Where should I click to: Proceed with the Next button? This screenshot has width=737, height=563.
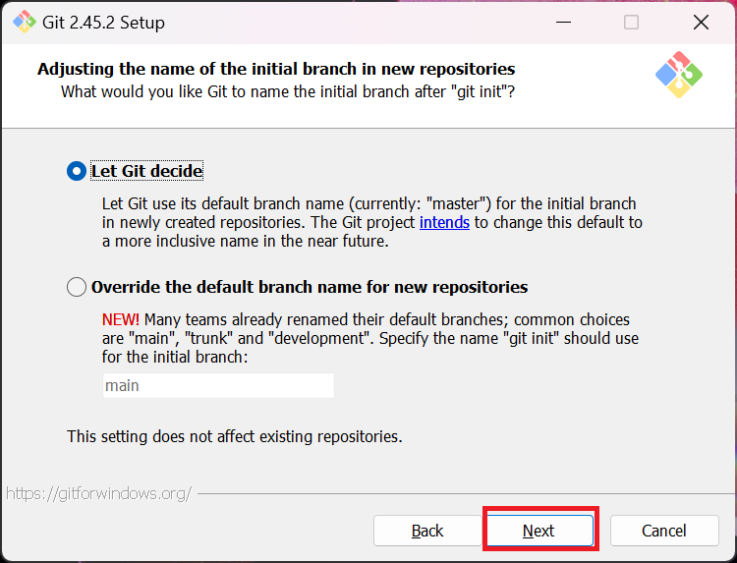click(540, 531)
